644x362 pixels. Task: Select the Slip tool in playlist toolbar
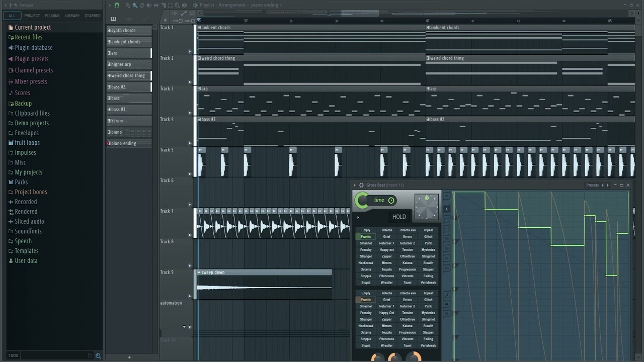click(156, 5)
